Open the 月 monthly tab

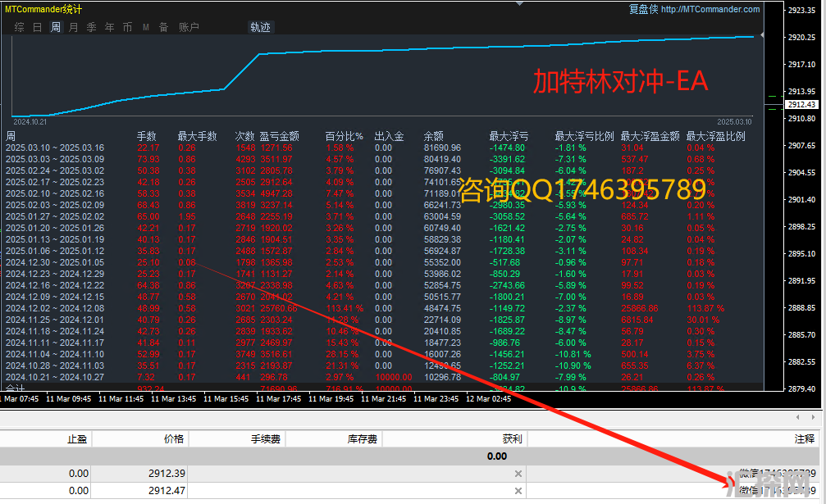[74, 27]
